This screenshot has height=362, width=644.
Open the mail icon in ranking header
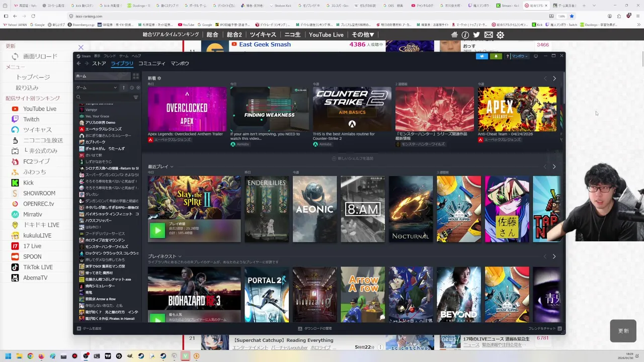(x=489, y=35)
